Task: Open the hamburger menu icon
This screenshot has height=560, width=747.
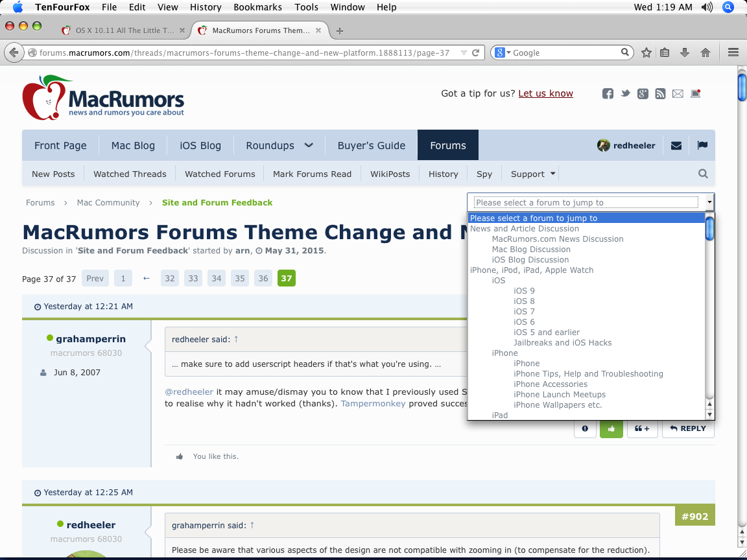Action: pyautogui.click(x=733, y=53)
